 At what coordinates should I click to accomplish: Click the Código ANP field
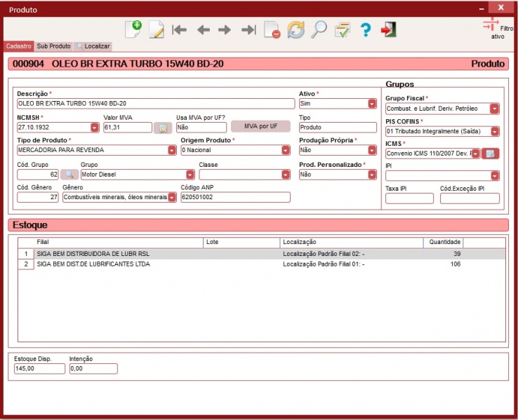tap(236, 197)
